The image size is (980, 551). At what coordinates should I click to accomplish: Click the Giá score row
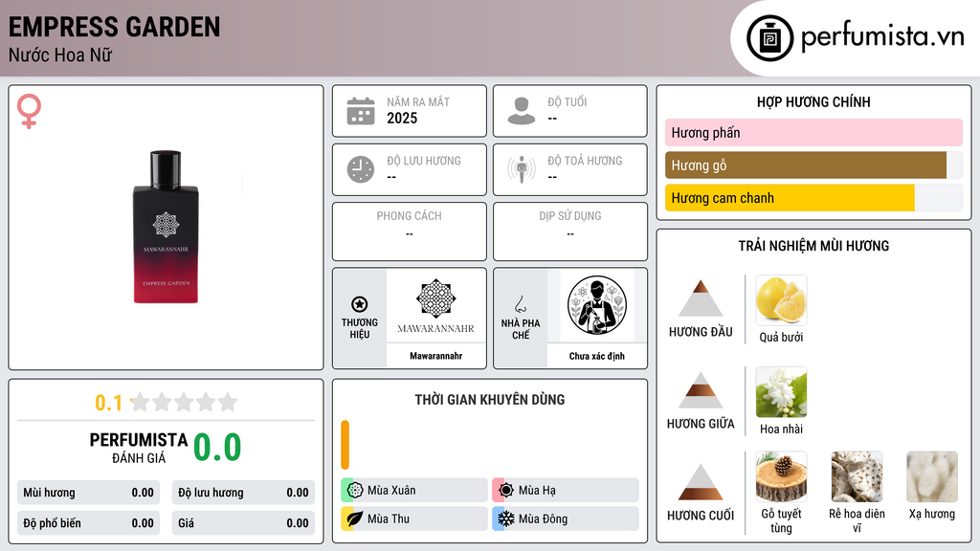pyautogui.click(x=243, y=523)
